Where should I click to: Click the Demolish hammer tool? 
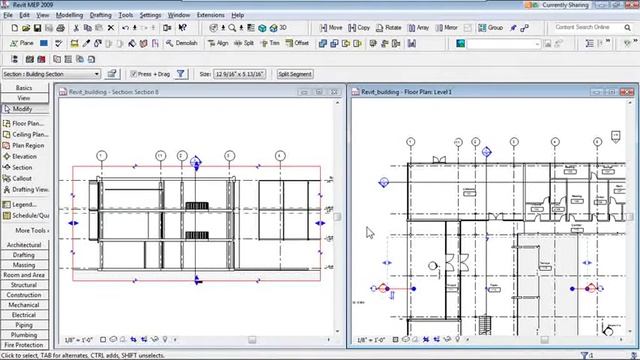pos(181,43)
